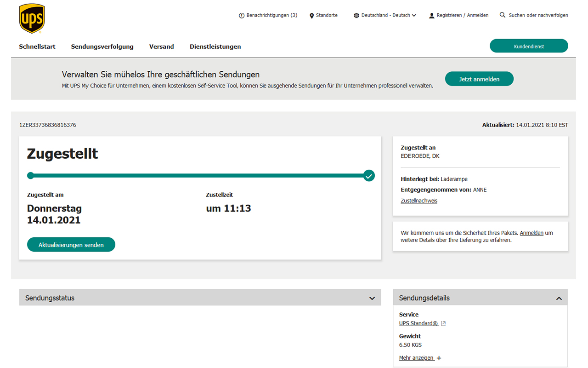Image resolution: width=588 pixels, height=368 pixels.
Task: Expand the Sendungsstatus section
Action: coord(372,298)
